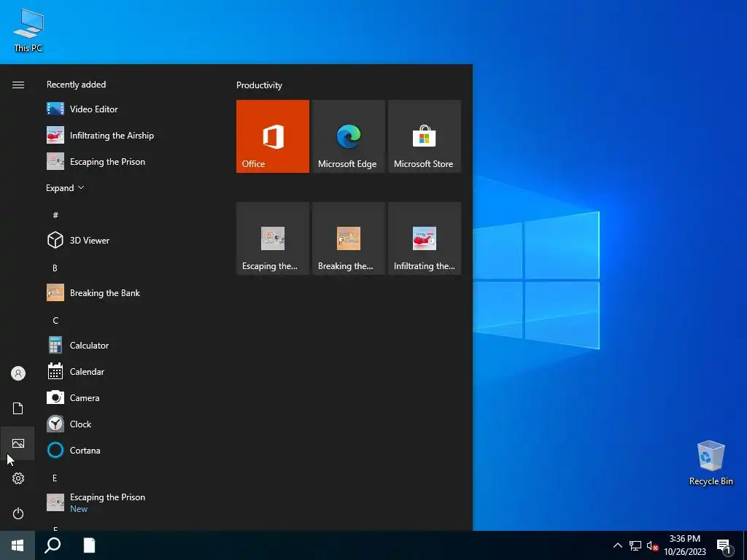The image size is (747, 560).
Task: Open the Microsoft Edge tile
Action: click(x=348, y=136)
